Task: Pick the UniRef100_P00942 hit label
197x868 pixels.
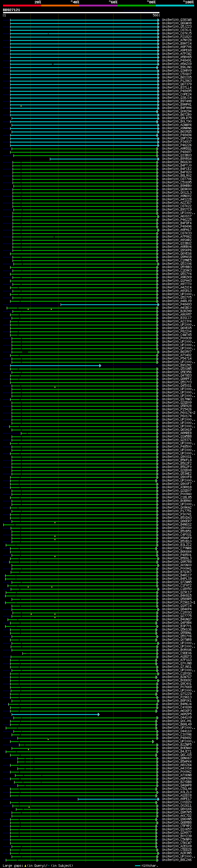Action: tap(177, 772)
